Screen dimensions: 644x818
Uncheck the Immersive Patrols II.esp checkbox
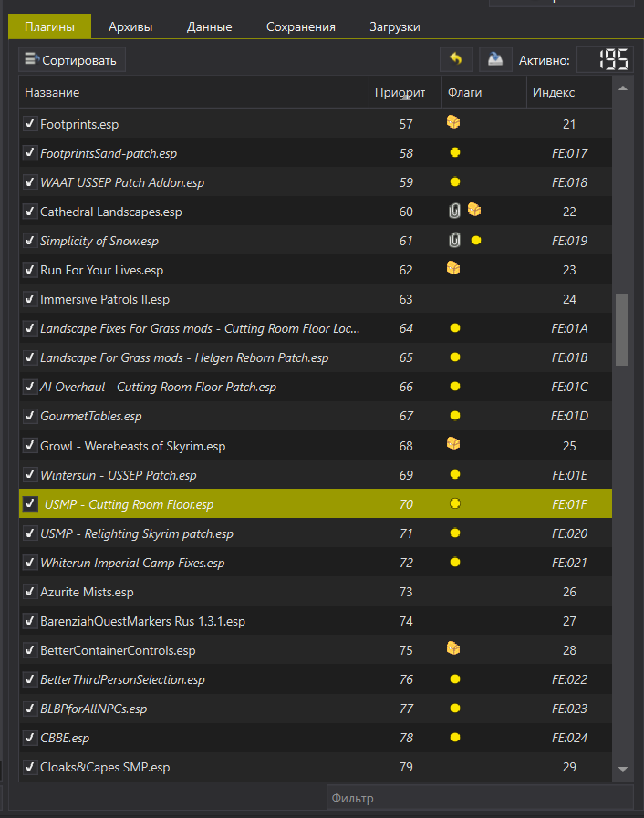pos(30,299)
